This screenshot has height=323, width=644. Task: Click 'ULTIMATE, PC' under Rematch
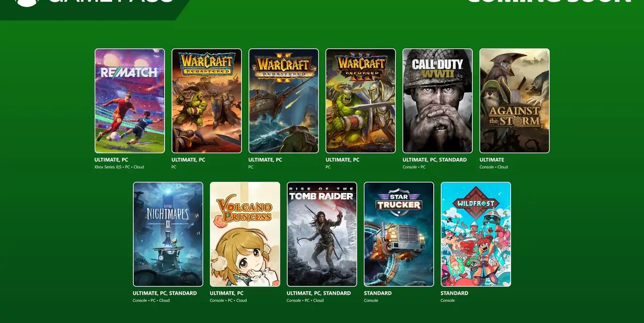(111, 160)
